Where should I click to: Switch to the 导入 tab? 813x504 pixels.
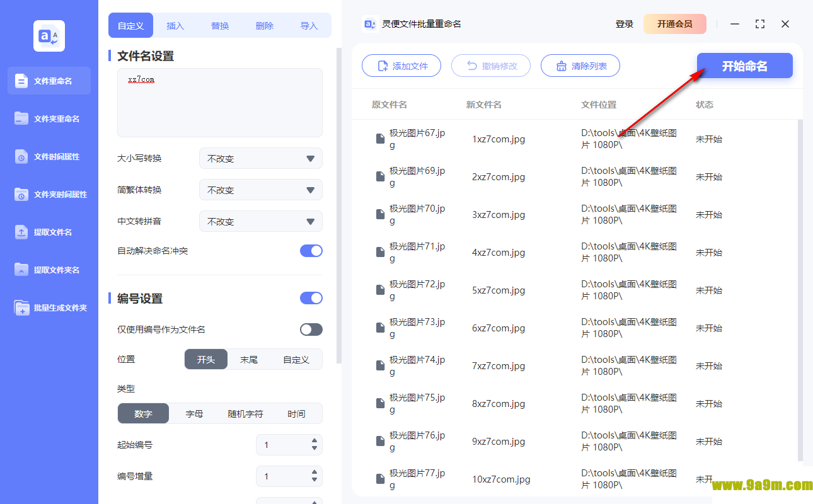coord(309,25)
